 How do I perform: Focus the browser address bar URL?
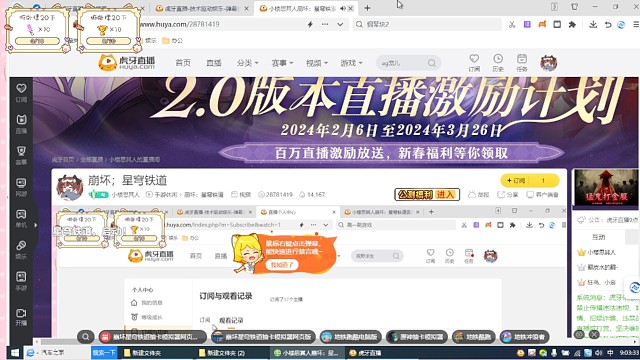(x=220, y=24)
